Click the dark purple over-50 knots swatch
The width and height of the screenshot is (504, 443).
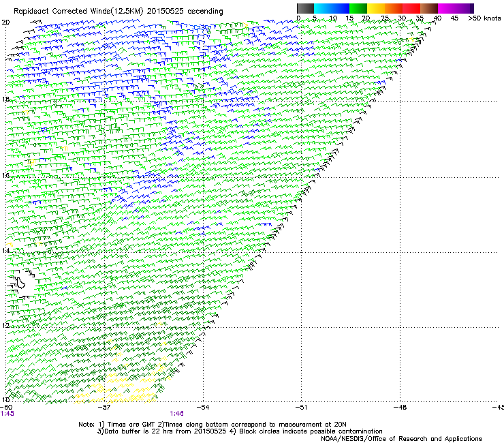(x=472, y=8)
